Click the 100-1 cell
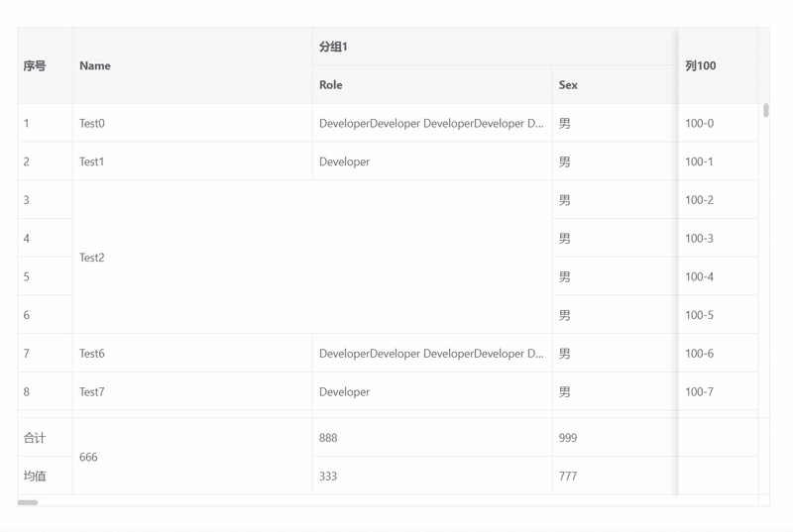 pyautogui.click(x=718, y=161)
